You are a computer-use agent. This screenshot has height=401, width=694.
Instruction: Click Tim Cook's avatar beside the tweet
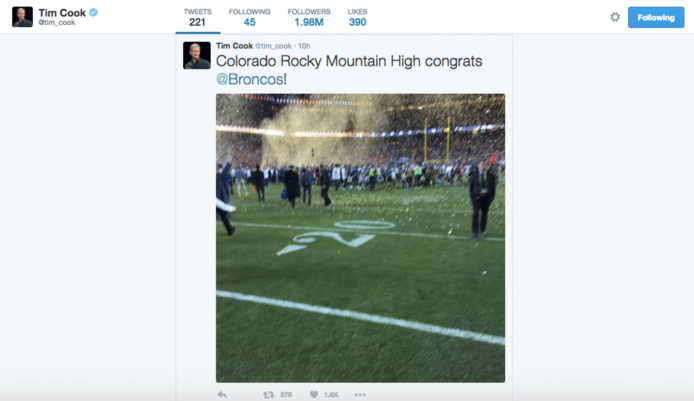(196, 56)
